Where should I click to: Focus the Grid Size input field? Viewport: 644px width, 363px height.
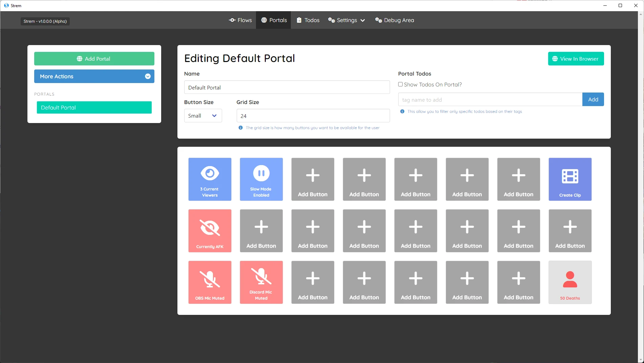point(313,116)
